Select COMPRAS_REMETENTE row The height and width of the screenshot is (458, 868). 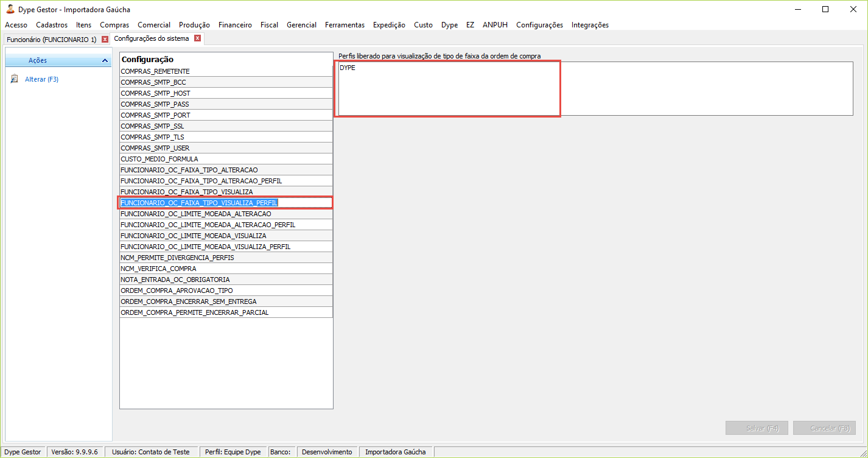point(226,71)
